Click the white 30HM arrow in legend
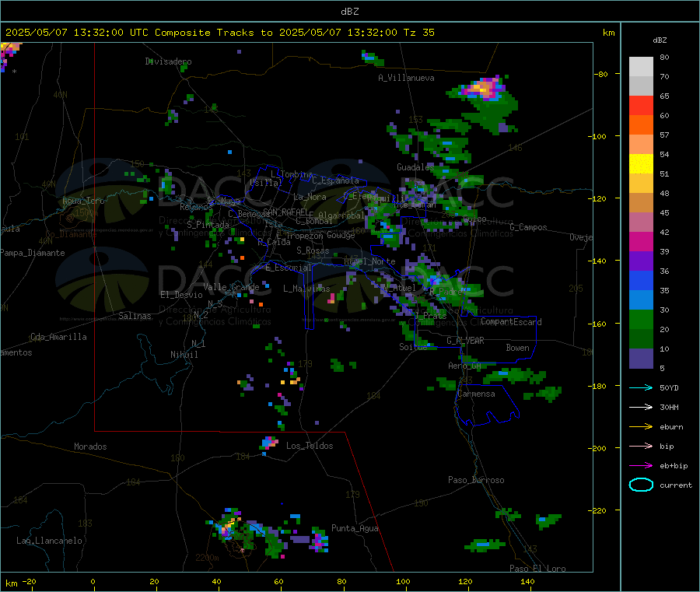Viewport: 700px width, 592px height. (641, 407)
